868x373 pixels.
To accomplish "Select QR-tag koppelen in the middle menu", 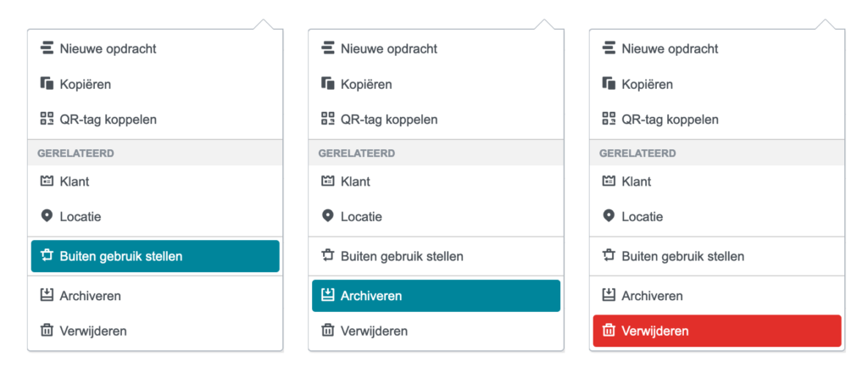I will (x=389, y=120).
